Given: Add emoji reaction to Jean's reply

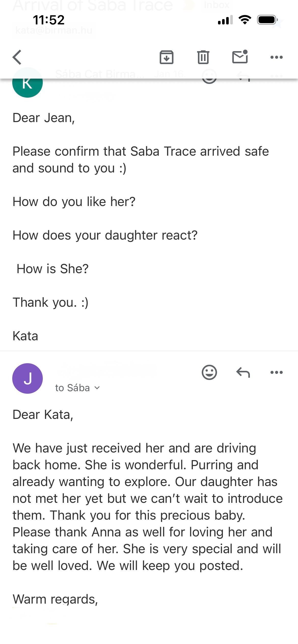Looking at the screenshot, I should tap(209, 373).
